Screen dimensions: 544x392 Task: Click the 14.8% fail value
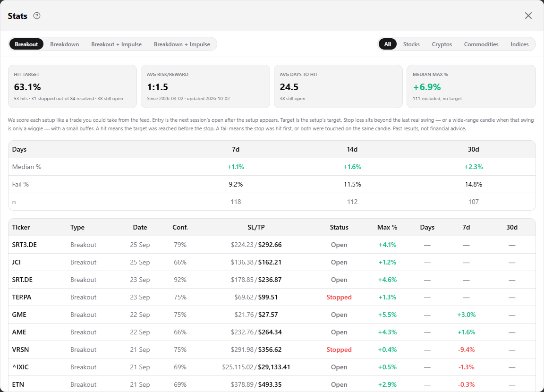pyautogui.click(x=473, y=184)
